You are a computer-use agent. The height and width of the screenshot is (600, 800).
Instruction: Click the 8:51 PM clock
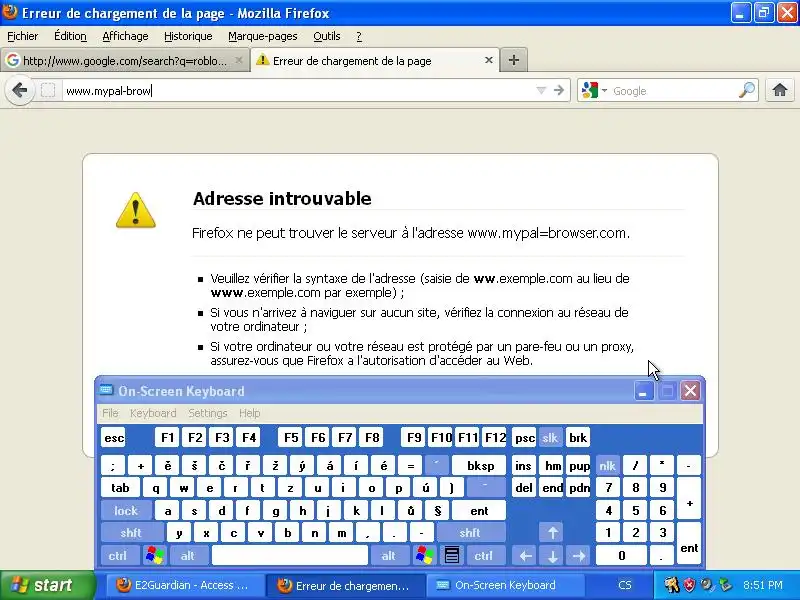[x=763, y=585]
